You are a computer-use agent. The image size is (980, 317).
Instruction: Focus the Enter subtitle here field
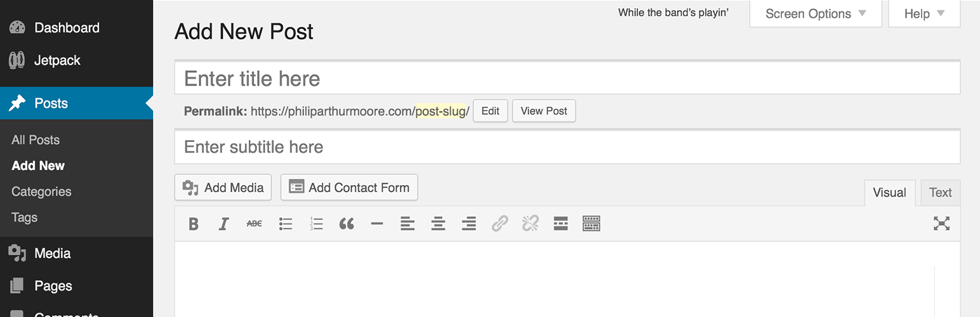pyautogui.click(x=567, y=147)
